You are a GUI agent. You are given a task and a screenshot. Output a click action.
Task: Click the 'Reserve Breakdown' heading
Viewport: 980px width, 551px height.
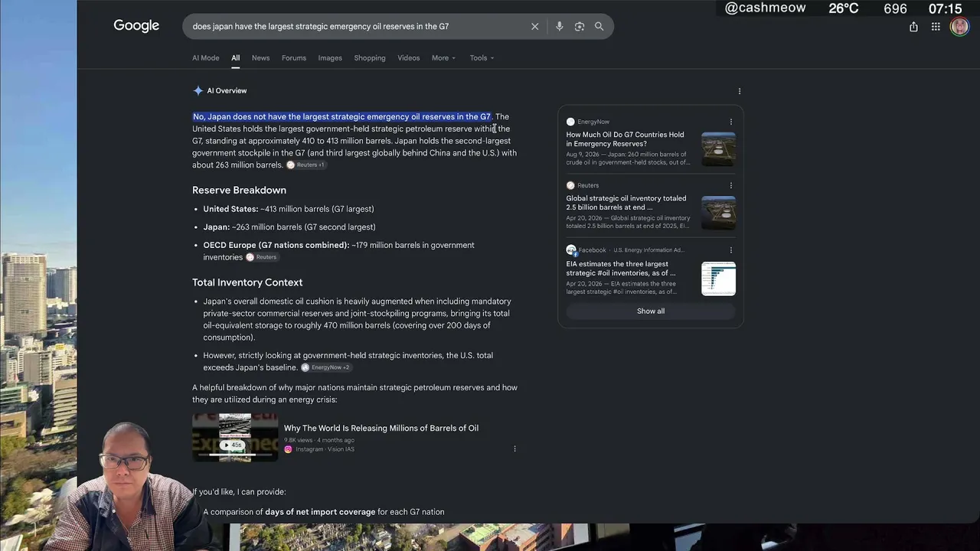click(x=239, y=191)
